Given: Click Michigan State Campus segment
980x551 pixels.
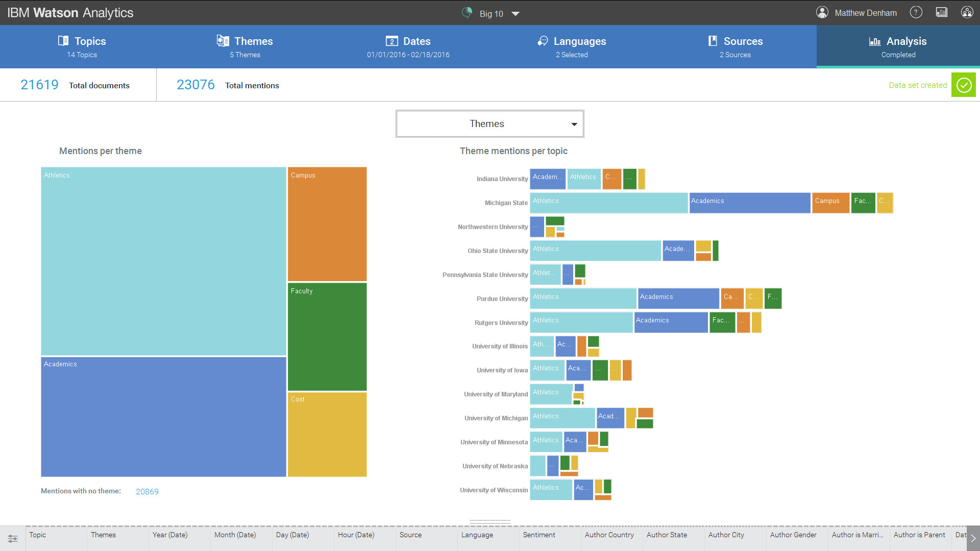Looking at the screenshot, I should click(x=831, y=203).
